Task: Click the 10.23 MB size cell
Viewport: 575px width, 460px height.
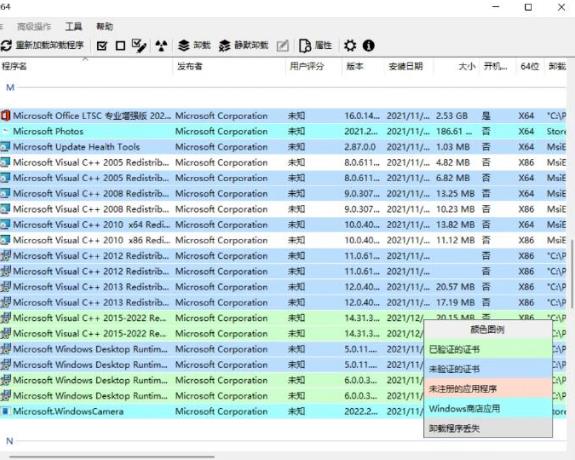Action: pos(455,209)
